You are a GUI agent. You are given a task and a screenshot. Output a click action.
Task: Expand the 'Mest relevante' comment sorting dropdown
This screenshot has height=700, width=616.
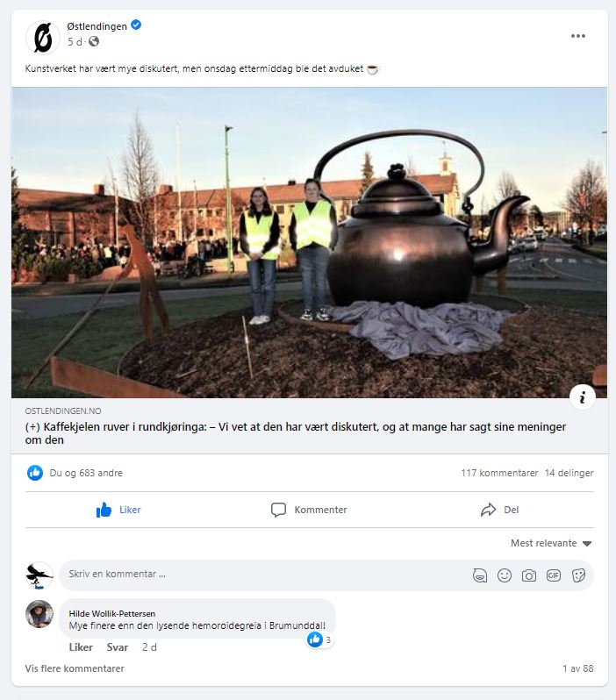pyautogui.click(x=551, y=543)
